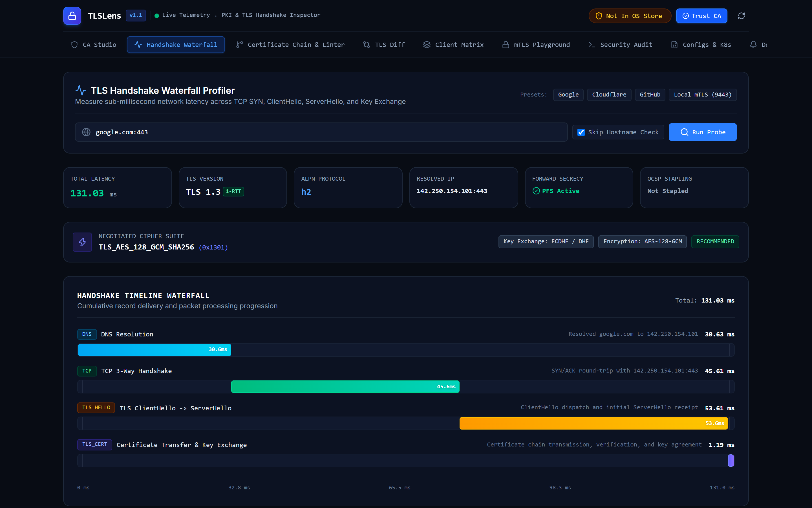Screen dimensions: 812x508
Task: Click the google.com:443 target input field
Action: [321, 132]
